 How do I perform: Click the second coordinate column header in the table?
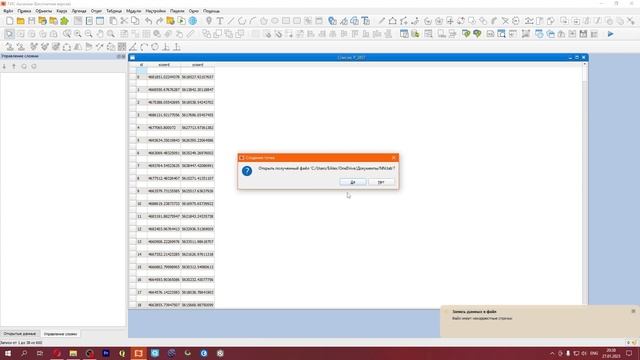click(198, 65)
